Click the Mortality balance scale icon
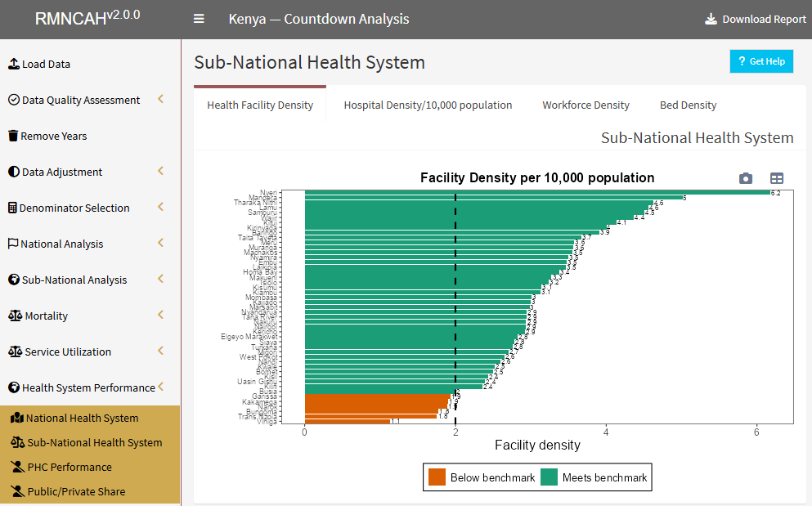The width and height of the screenshot is (812, 506). click(16, 316)
